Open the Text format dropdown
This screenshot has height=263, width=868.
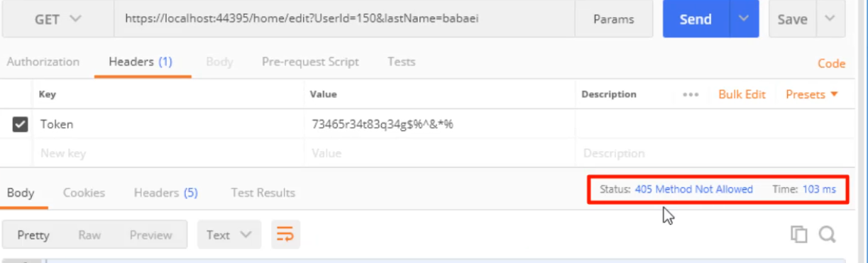[x=229, y=235]
